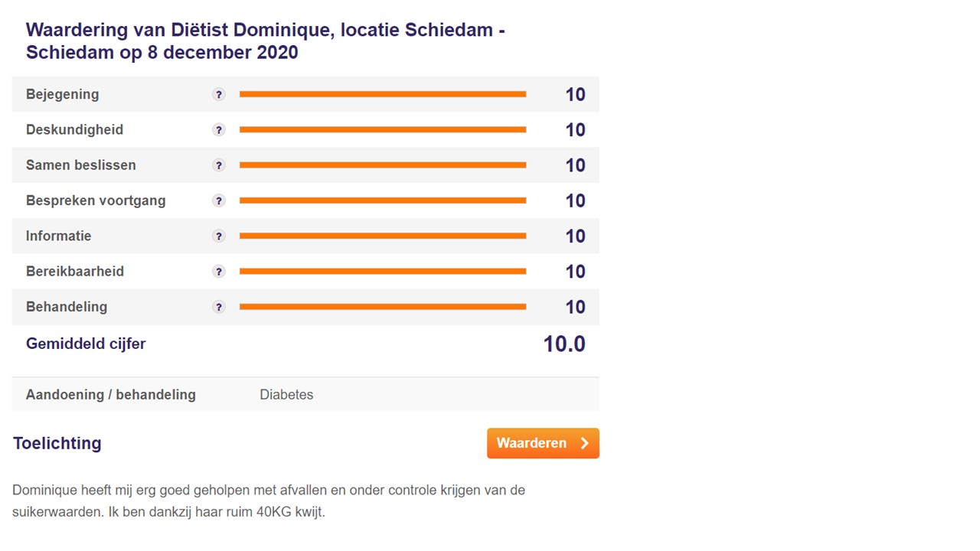The height and width of the screenshot is (551, 980).
Task: Click the help icon next to Bejegening
Action: point(219,95)
